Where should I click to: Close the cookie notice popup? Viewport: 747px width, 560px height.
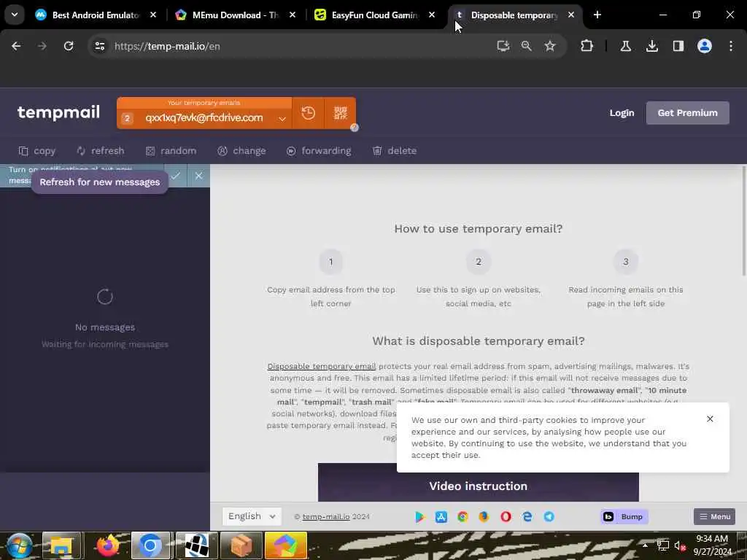pyautogui.click(x=710, y=419)
